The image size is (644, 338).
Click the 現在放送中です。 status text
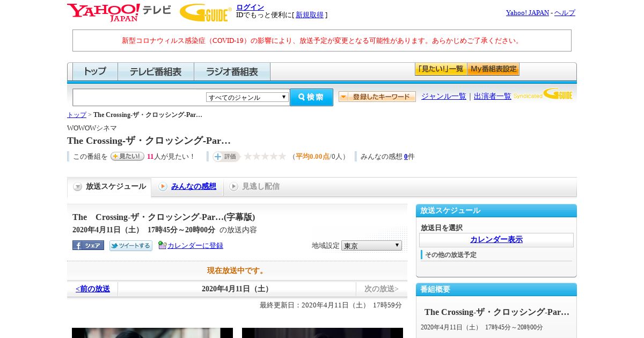(x=237, y=270)
